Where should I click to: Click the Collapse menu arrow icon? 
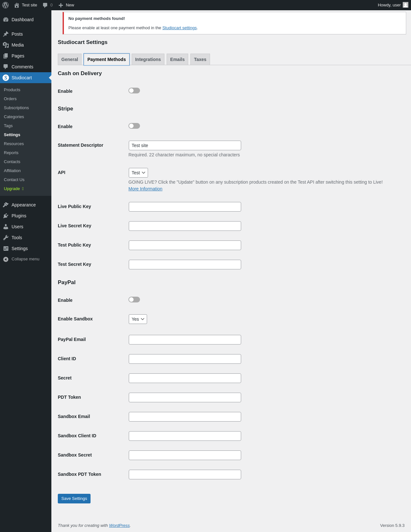click(6, 259)
